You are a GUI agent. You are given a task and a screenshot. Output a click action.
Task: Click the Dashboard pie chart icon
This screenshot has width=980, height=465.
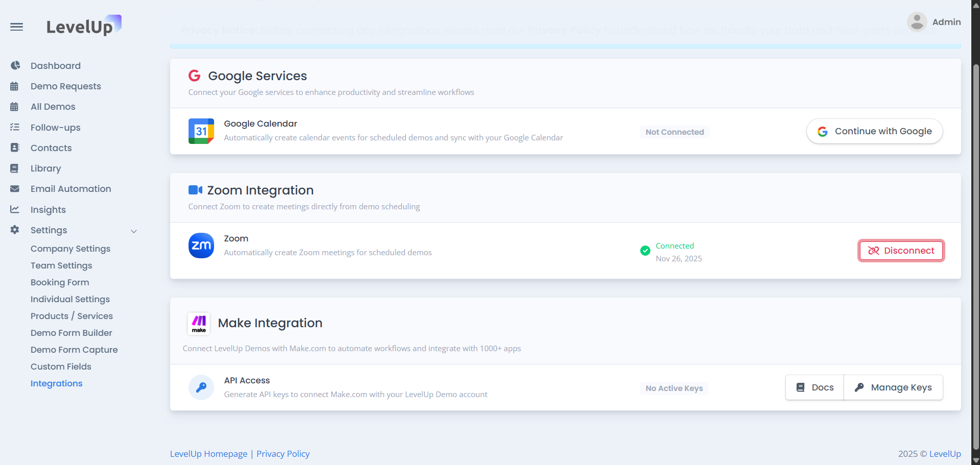click(15, 65)
